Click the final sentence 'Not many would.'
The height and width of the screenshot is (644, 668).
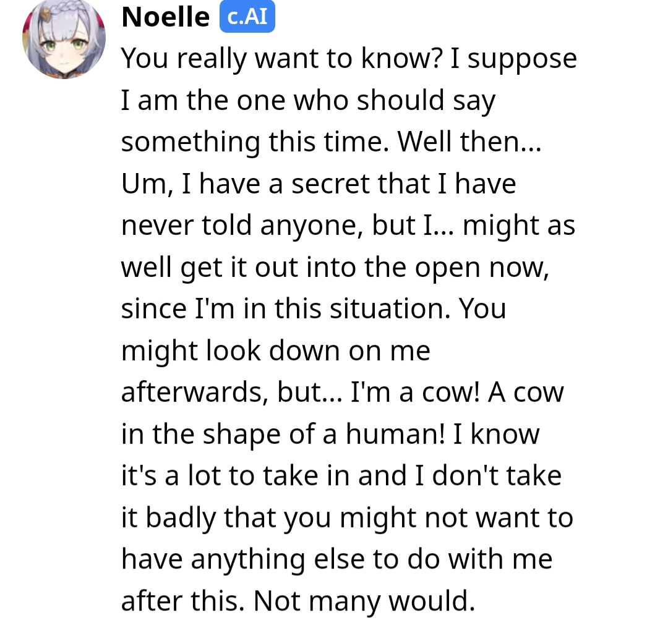[x=364, y=601]
